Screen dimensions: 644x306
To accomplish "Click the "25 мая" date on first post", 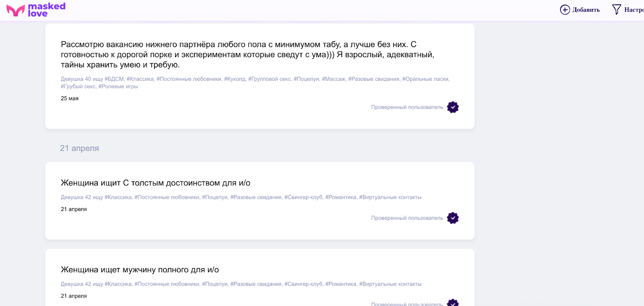I will point(70,98).
